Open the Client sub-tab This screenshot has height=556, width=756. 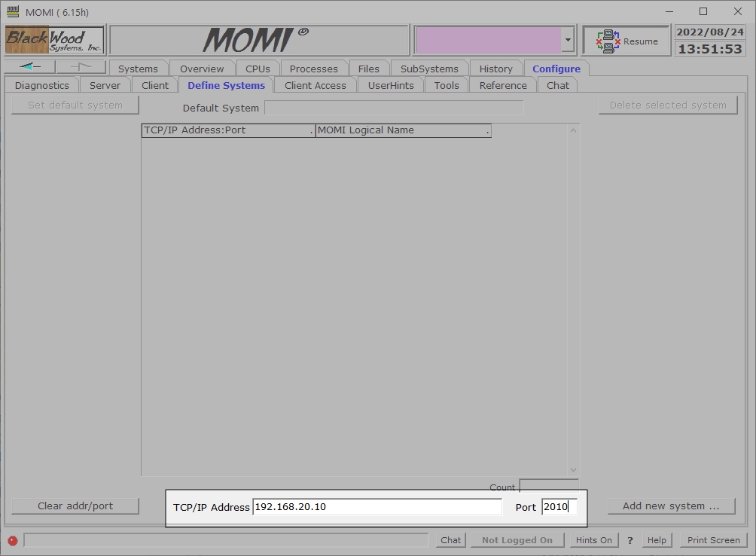(x=155, y=85)
